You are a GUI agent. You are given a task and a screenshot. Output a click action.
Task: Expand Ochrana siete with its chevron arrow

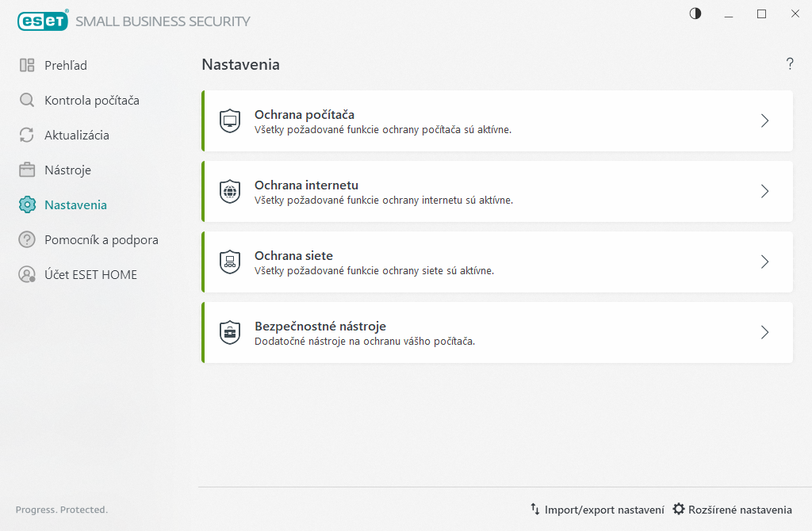[x=764, y=262]
